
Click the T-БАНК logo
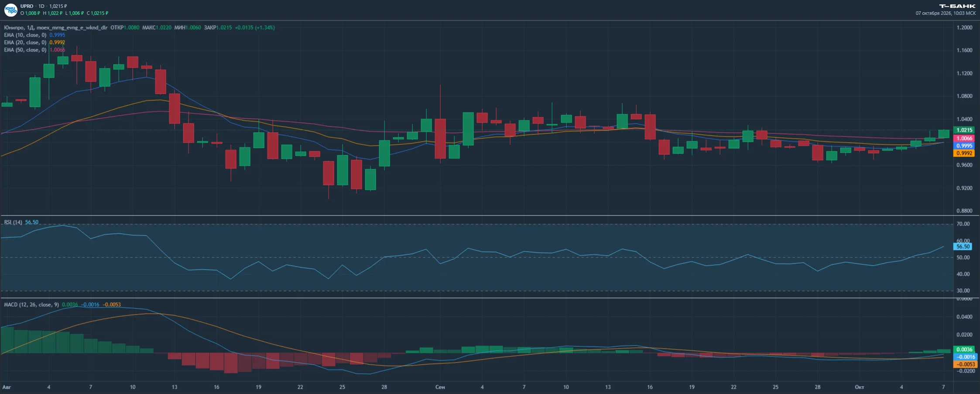[x=957, y=6]
